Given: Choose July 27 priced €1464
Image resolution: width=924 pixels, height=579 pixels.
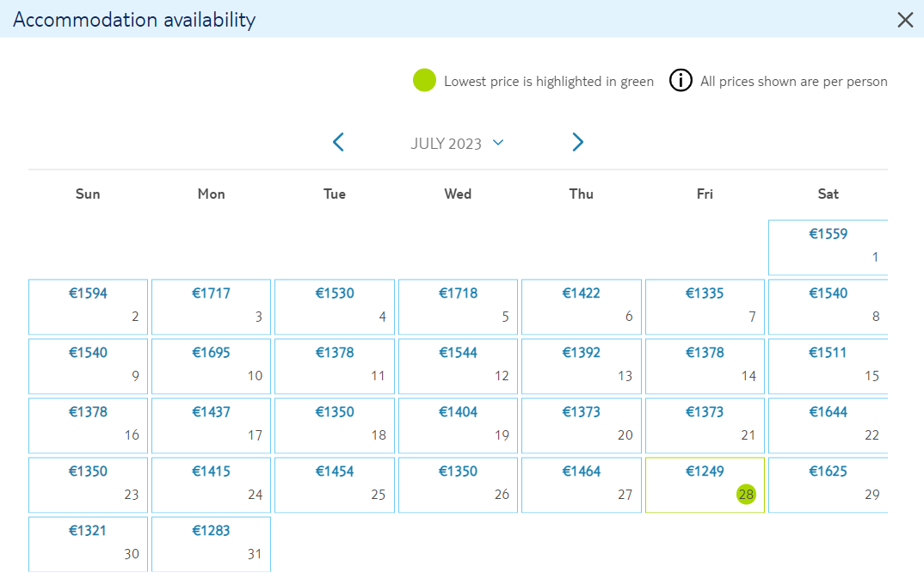Looking at the screenshot, I should (x=581, y=484).
